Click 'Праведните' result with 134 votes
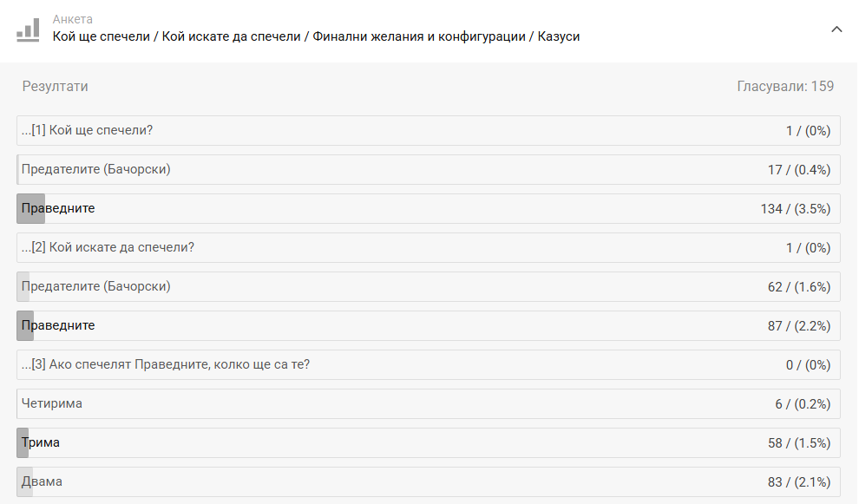 coord(58,208)
